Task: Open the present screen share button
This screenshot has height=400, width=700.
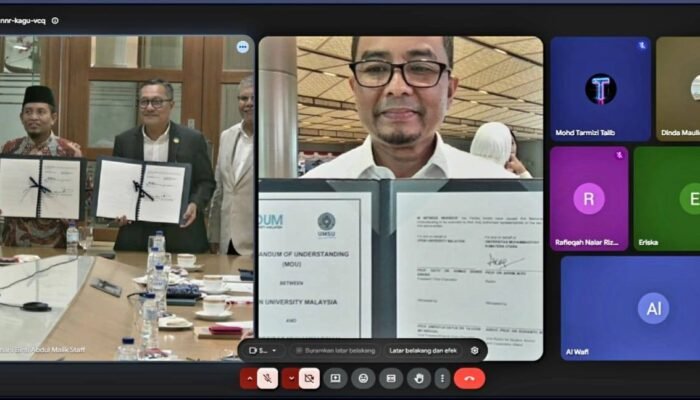Action: coord(335,379)
